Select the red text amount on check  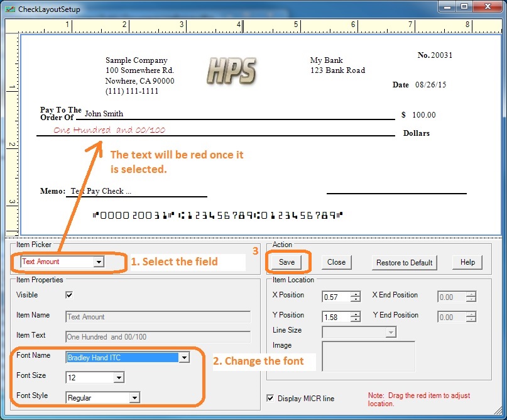click(109, 130)
